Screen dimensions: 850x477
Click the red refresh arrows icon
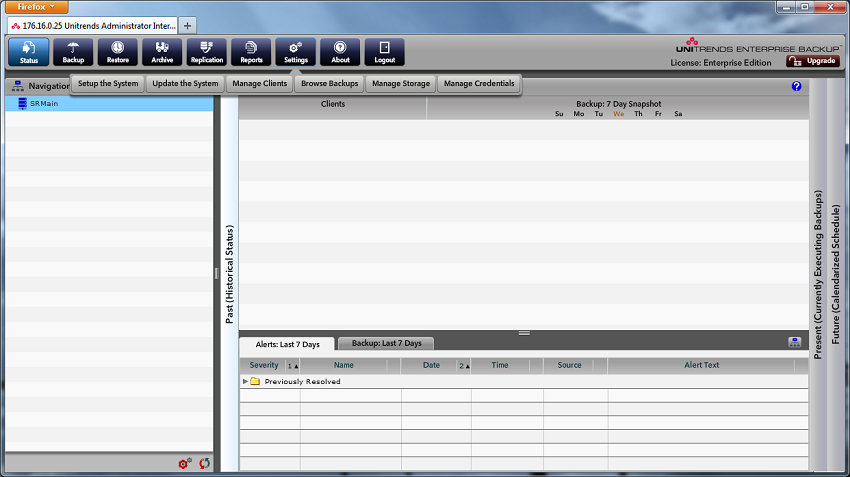205,464
